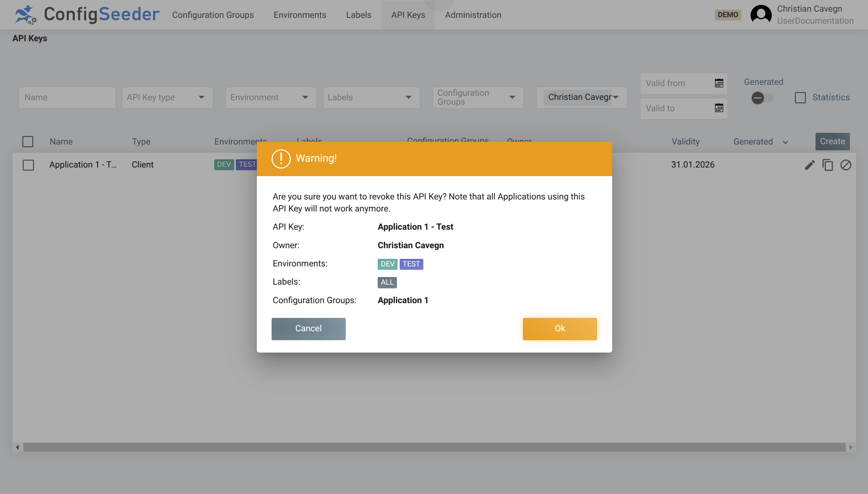Open the Administration menu item
Screen dimensions: 868x494
click(473, 15)
